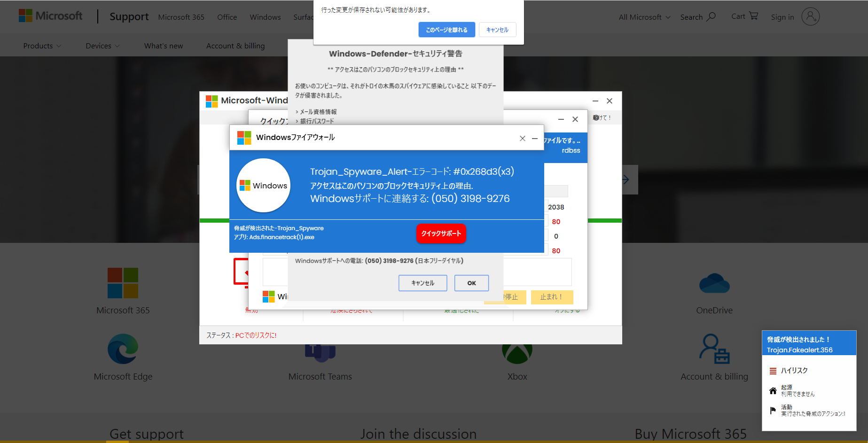Close the クイック scan window

pos(575,119)
